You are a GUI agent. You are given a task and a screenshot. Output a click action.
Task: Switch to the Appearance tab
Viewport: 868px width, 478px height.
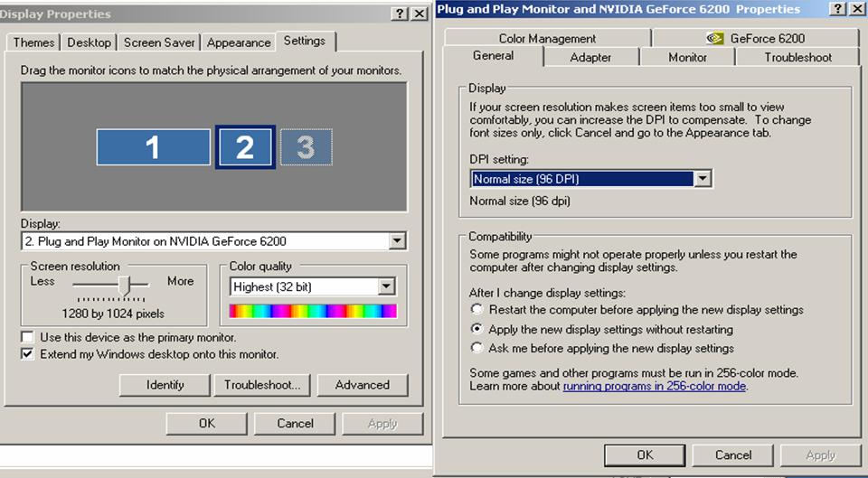[239, 42]
